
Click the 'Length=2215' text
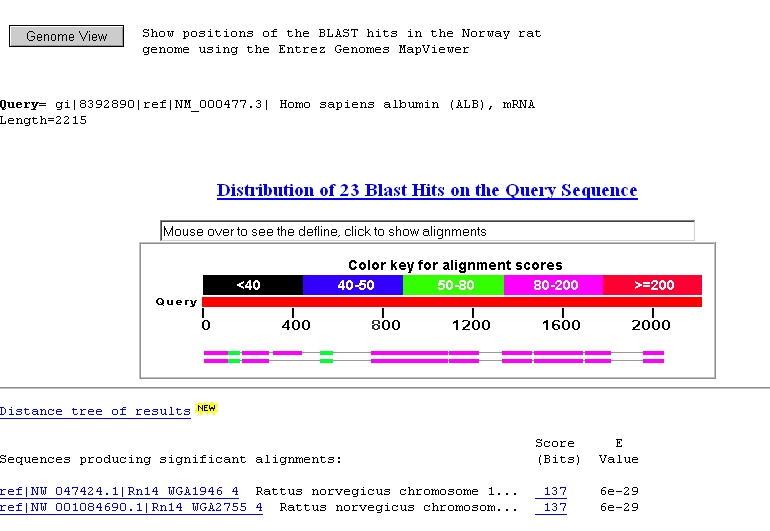tap(43, 120)
